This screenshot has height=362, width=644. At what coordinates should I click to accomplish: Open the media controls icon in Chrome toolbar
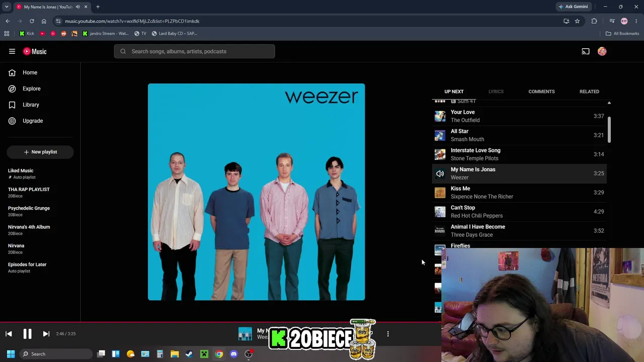click(x=612, y=21)
